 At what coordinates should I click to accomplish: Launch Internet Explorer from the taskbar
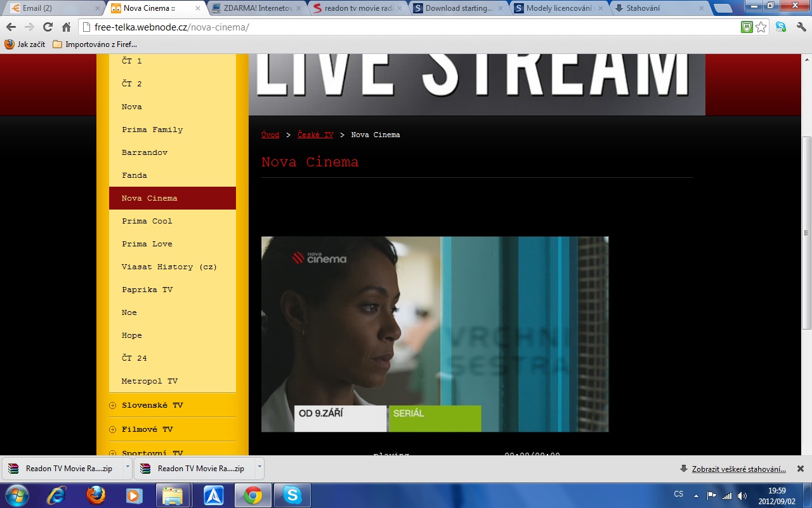click(56, 495)
